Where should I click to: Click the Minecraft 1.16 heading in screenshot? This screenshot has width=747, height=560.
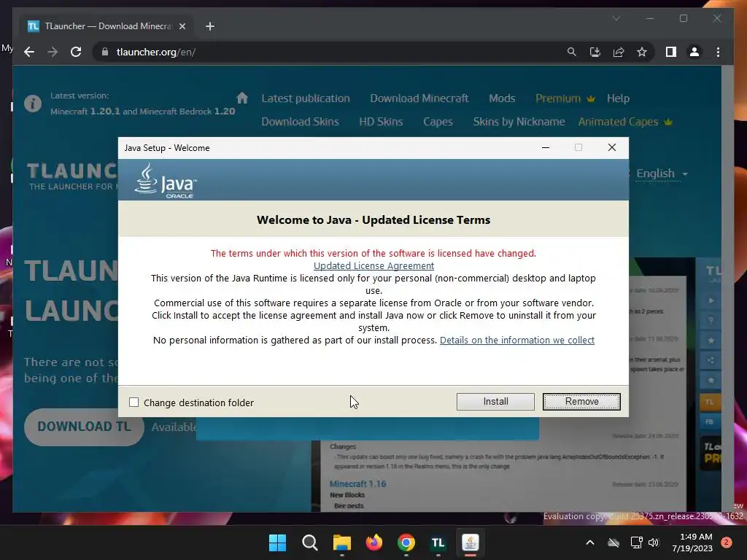coord(357,484)
